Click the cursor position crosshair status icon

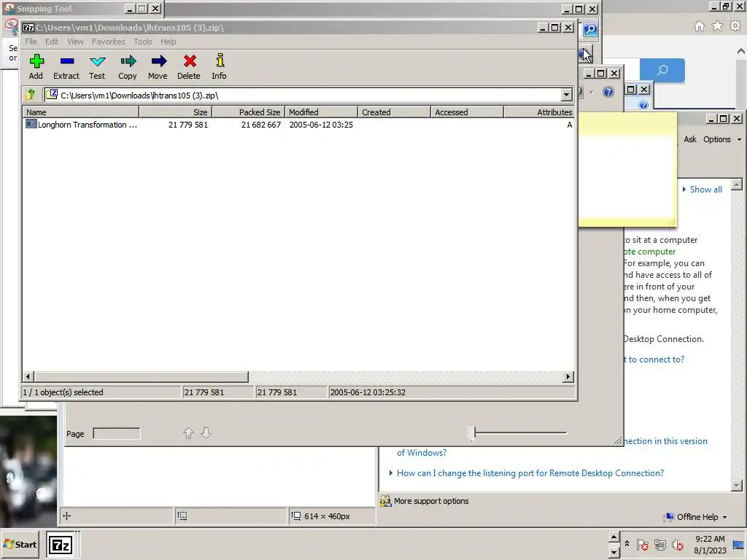pos(66,516)
